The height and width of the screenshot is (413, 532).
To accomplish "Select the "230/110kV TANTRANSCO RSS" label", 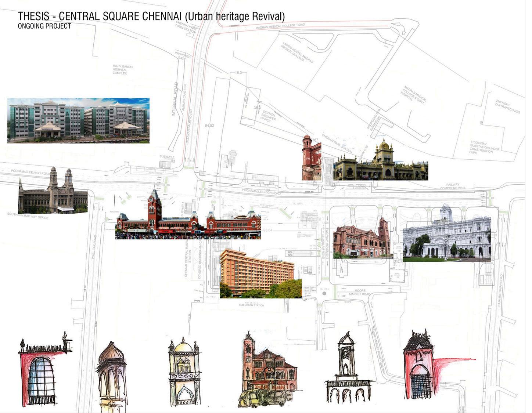I will [508, 106].
